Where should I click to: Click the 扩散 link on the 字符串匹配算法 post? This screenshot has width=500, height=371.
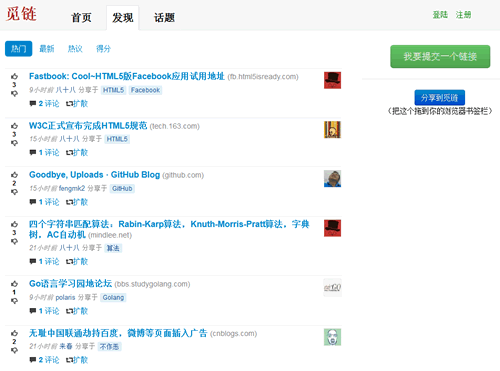77,262
